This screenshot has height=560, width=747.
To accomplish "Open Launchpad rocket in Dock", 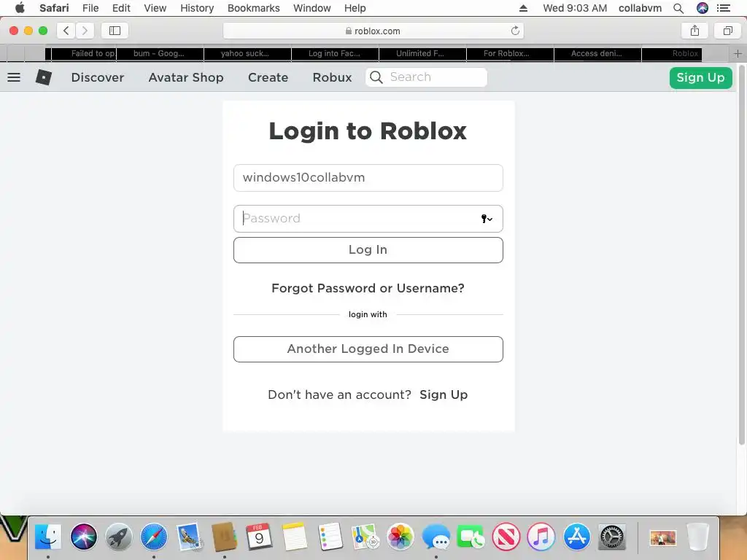I will [119, 537].
